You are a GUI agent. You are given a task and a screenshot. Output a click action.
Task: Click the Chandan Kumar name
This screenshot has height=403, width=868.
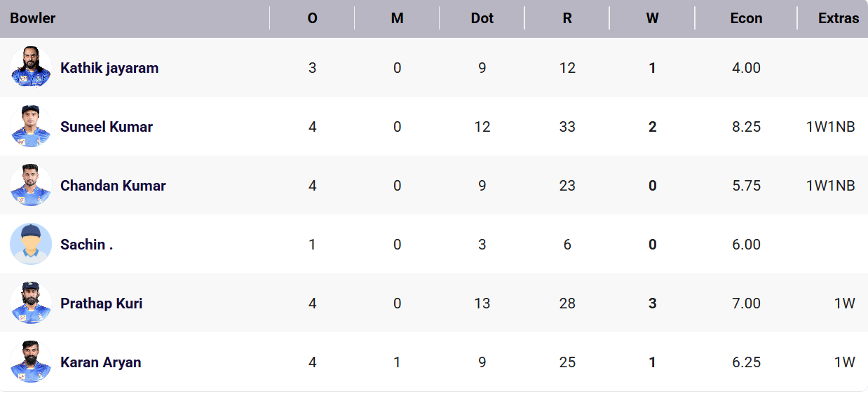(113, 186)
